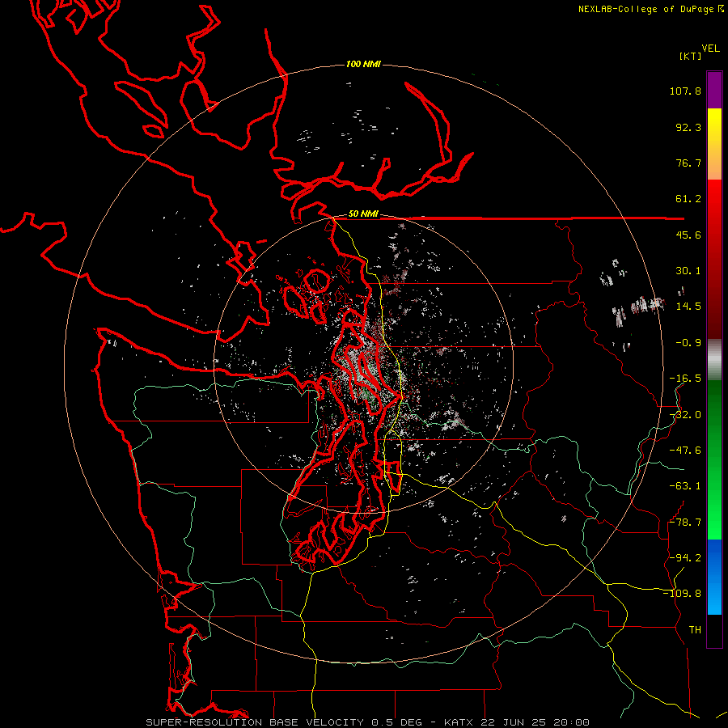Click the VEL legend title

point(710,49)
